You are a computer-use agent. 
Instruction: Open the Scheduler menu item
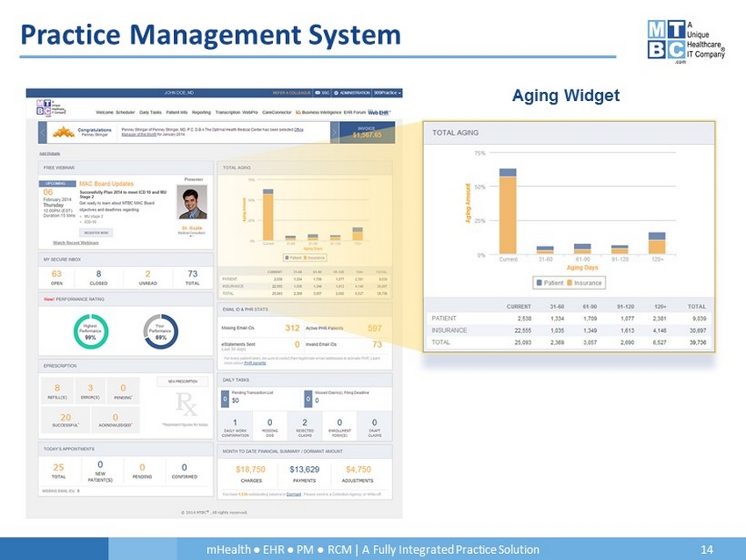pyautogui.click(x=126, y=112)
